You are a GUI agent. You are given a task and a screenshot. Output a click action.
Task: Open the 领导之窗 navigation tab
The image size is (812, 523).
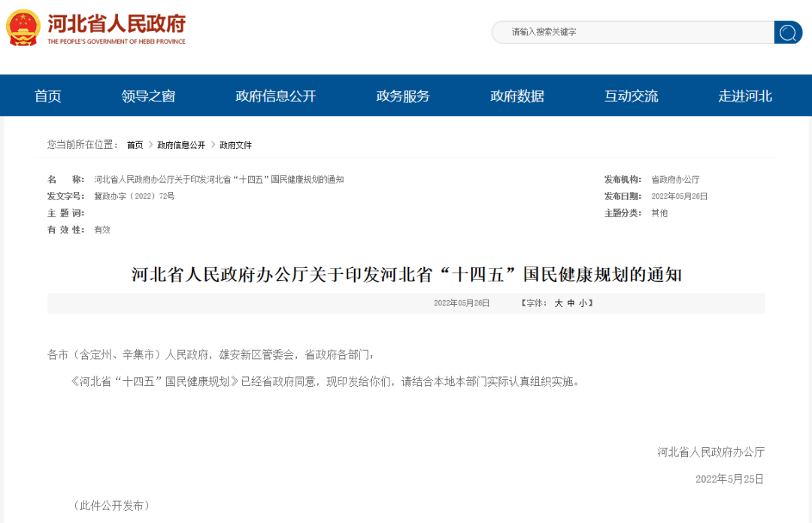(148, 96)
